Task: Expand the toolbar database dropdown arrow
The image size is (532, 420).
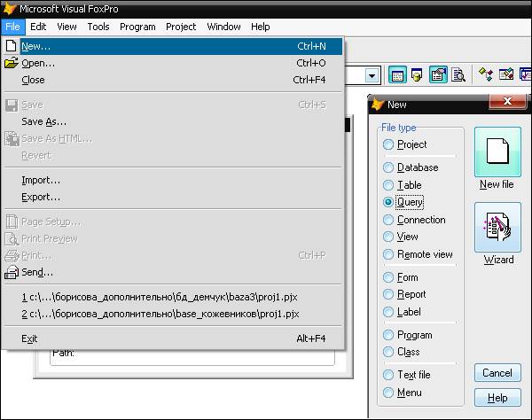Action: click(372, 75)
